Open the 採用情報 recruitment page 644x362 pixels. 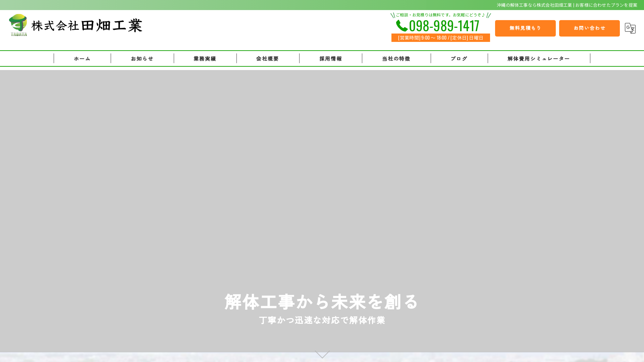click(330, 58)
